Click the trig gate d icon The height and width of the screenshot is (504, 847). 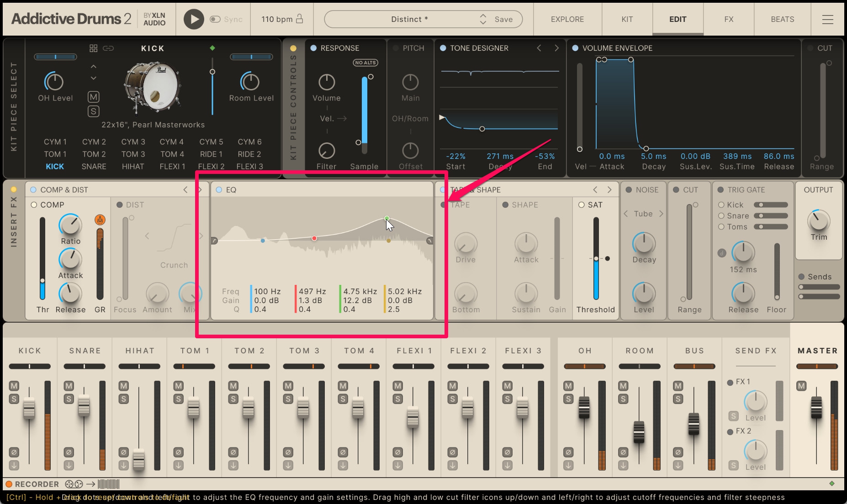pos(722,253)
